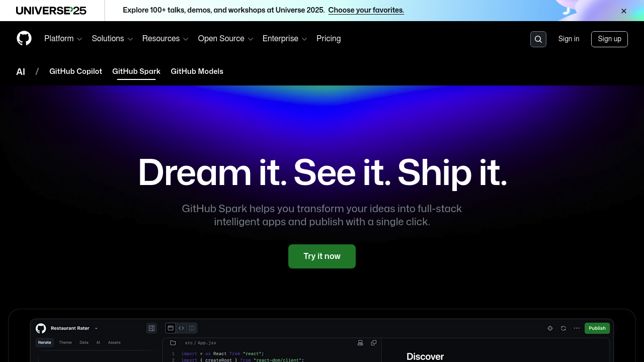This screenshot has height=362, width=644.
Task: Open the GitHub search icon
Action: click(x=538, y=39)
